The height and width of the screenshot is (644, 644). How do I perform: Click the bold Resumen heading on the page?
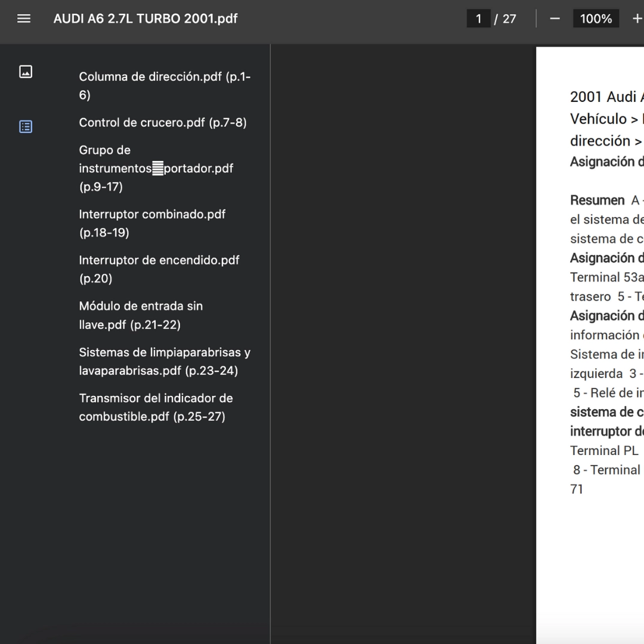coord(597,200)
